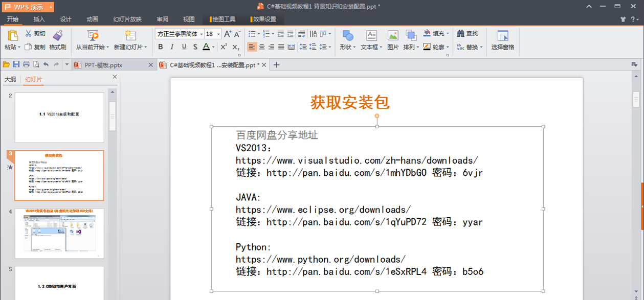Apply subscript formatting

[x=236, y=47]
